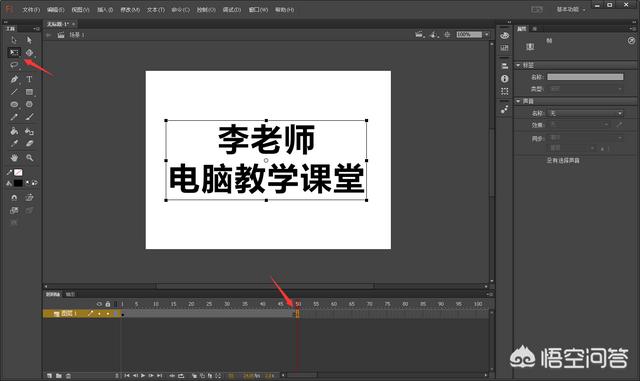
Task: Open the stage zoom percentage dropdown
Action: [487, 35]
